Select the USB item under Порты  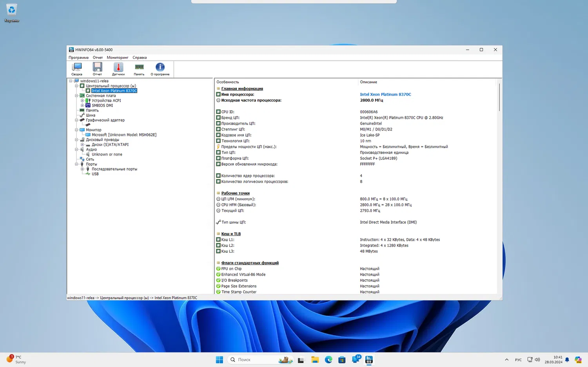[95, 174]
